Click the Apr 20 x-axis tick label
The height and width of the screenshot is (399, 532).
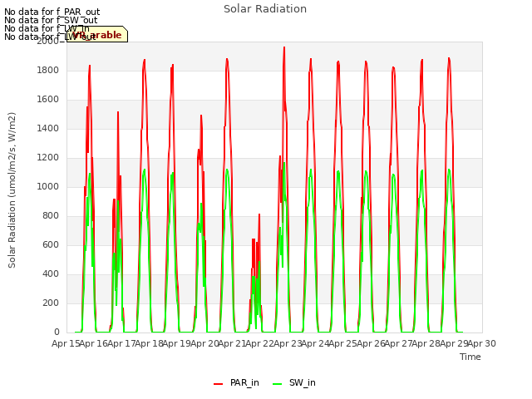coord(204,343)
